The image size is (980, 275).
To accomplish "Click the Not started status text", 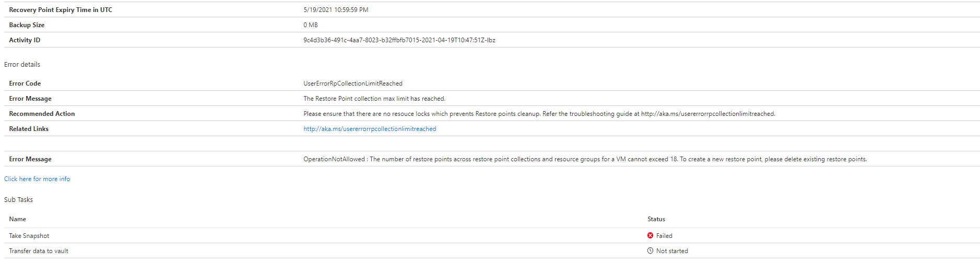I will point(672,251).
